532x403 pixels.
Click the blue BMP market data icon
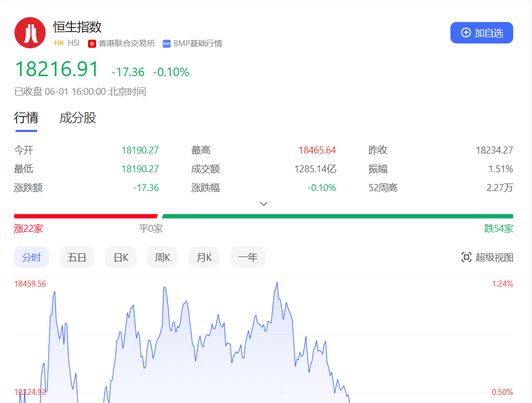166,44
